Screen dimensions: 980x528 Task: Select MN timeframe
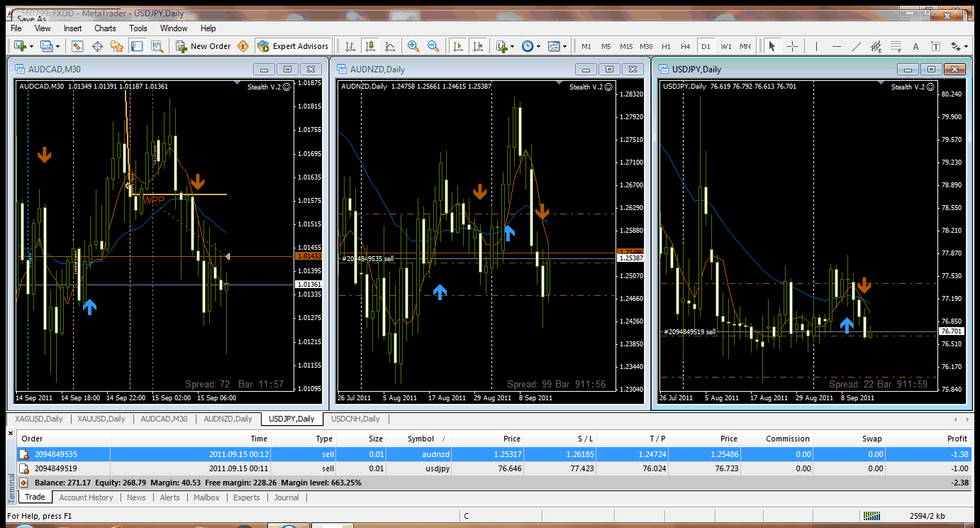click(745, 46)
